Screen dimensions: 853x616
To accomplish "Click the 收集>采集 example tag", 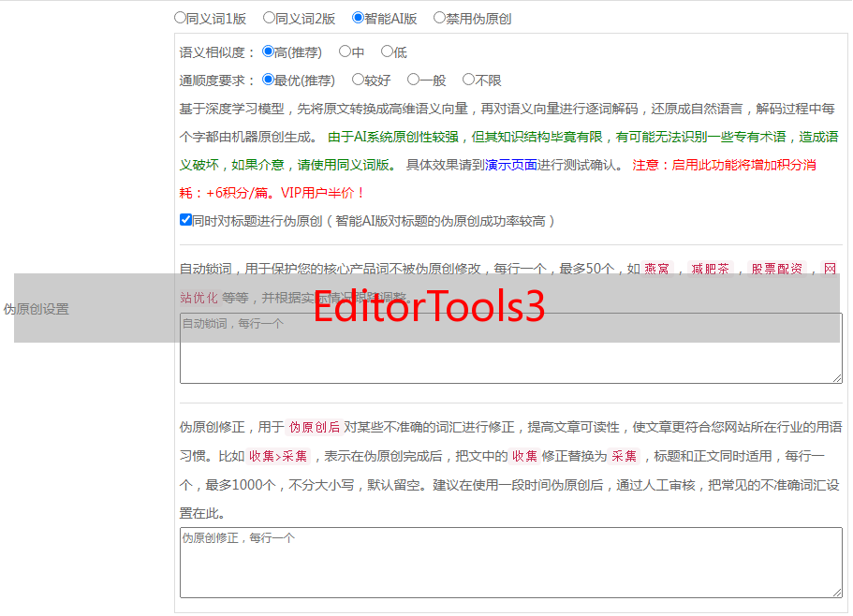I will [278, 456].
